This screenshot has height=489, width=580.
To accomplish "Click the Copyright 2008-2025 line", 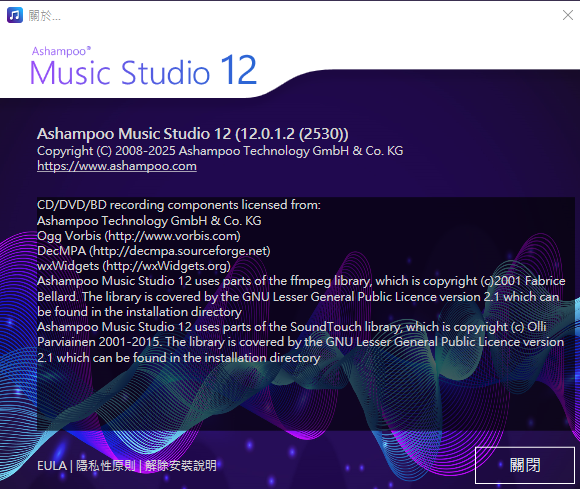I will click(220, 151).
